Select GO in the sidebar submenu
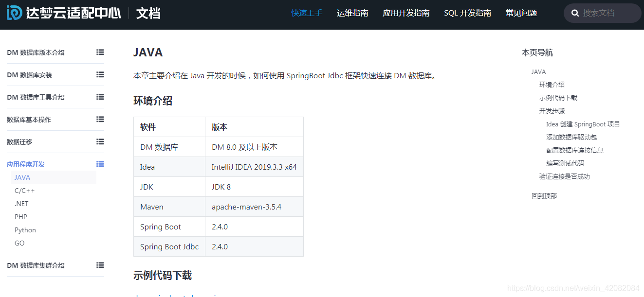The width and height of the screenshot is (644, 297). pyautogui.click(x=19, y=243)
